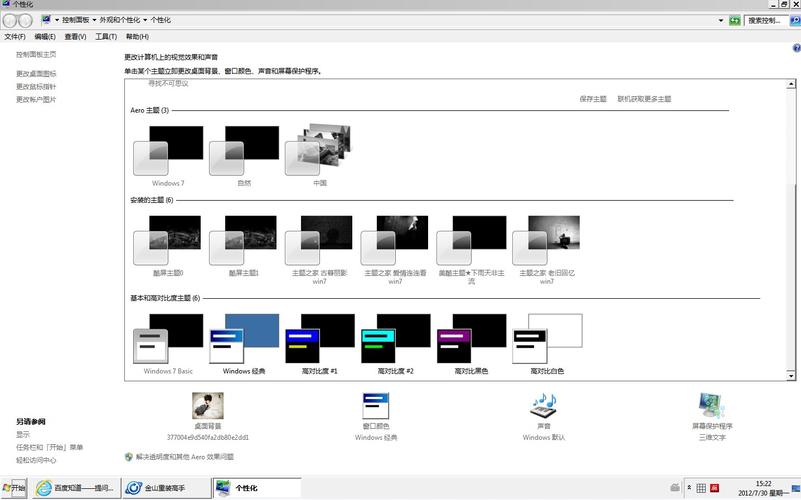
Task: Select the 高对比白色 theme
Action: (x=547, y=344)
